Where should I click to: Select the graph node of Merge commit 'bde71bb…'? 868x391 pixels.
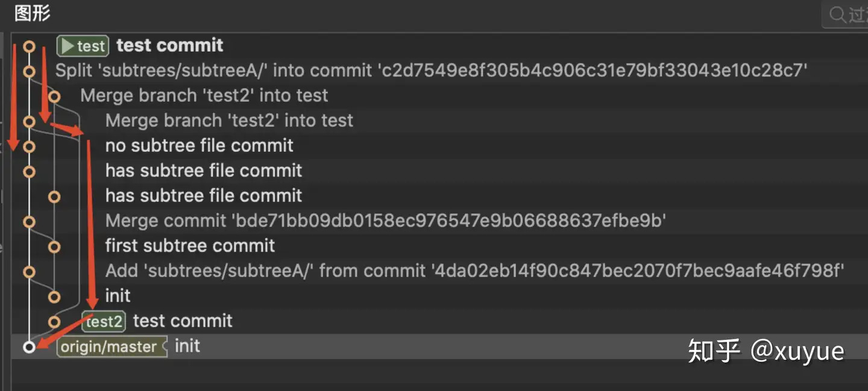tap(29, 222)
